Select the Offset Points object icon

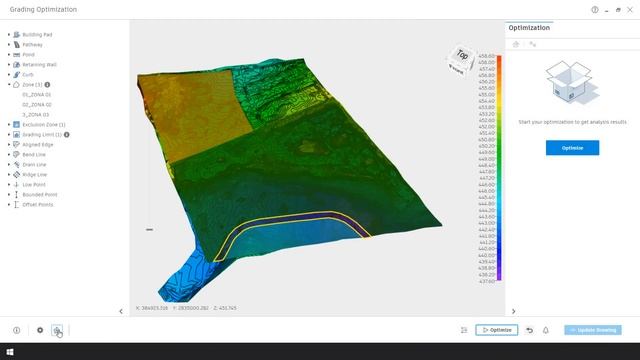17,204
